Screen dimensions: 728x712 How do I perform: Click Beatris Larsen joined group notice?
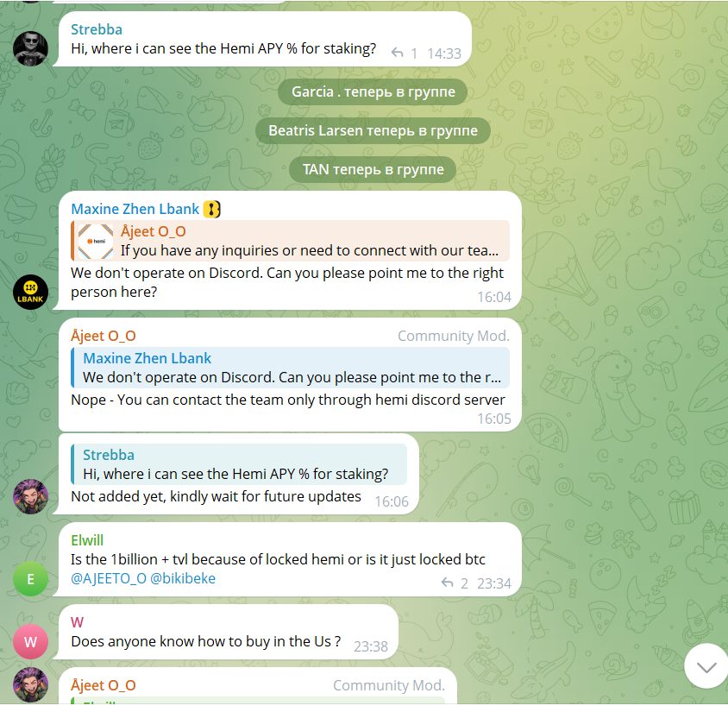pyautogui.click(x=373, y=131)
